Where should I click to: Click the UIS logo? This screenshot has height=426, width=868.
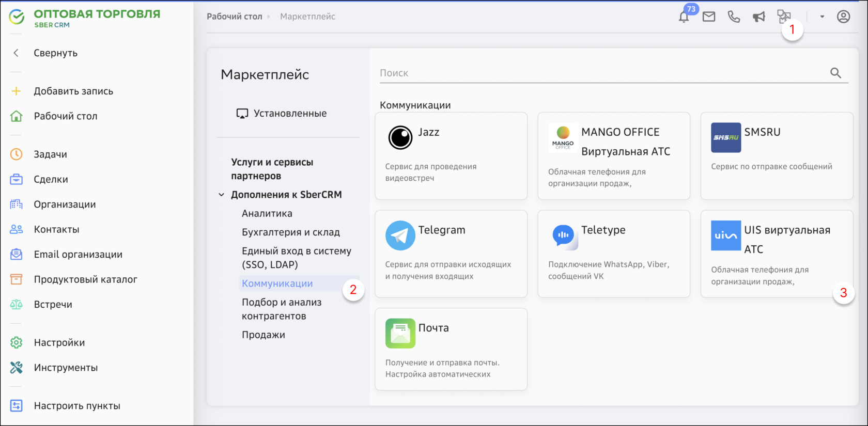pos(726,235)
